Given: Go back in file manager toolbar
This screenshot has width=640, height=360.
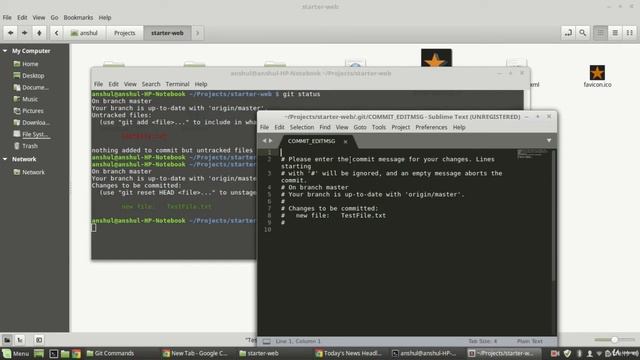Looking at the screenshot, I should 11,33.
